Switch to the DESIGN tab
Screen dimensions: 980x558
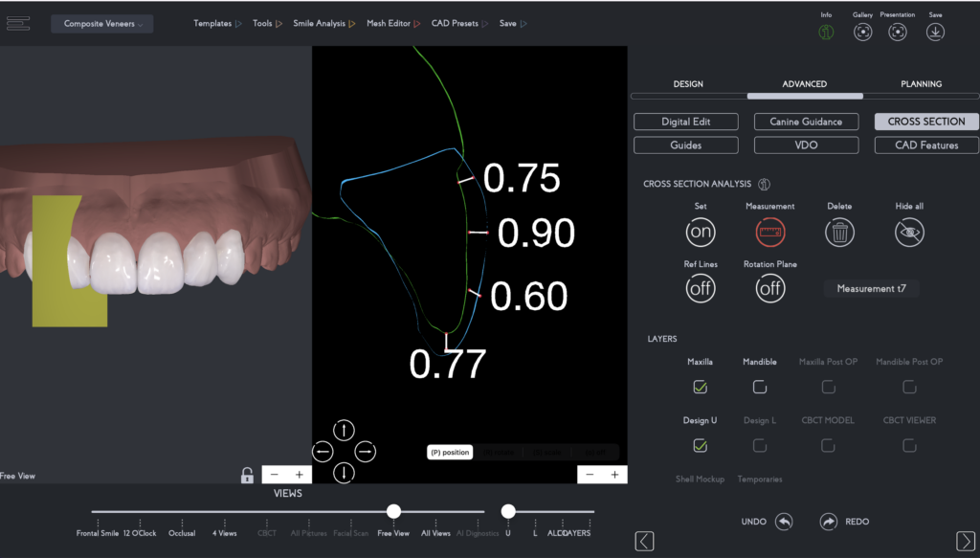point(688,84)
